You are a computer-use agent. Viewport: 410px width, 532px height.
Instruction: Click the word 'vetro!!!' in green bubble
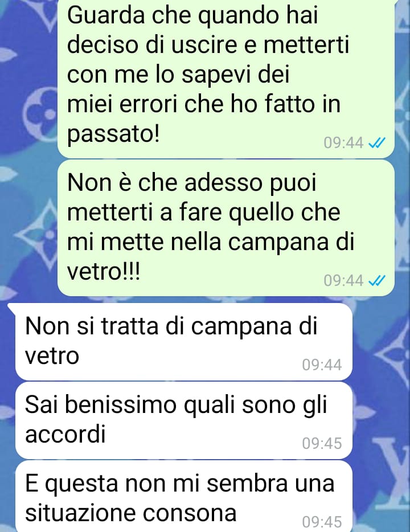click(x=104, y=272)
